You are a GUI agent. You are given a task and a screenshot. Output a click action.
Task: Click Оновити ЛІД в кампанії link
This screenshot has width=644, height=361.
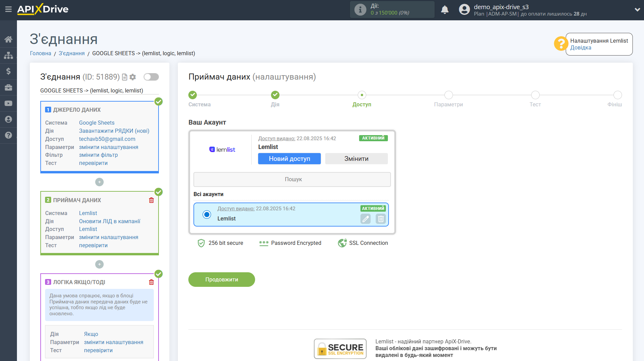click(x=110, y=221)
